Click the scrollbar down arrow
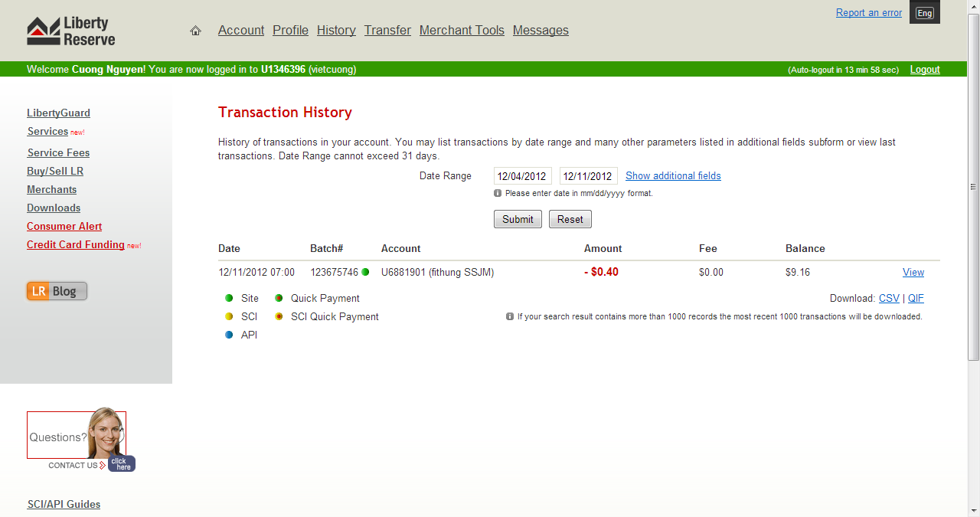Image resolution: width=980 pixels, height=517 pixels. (974, 511)
